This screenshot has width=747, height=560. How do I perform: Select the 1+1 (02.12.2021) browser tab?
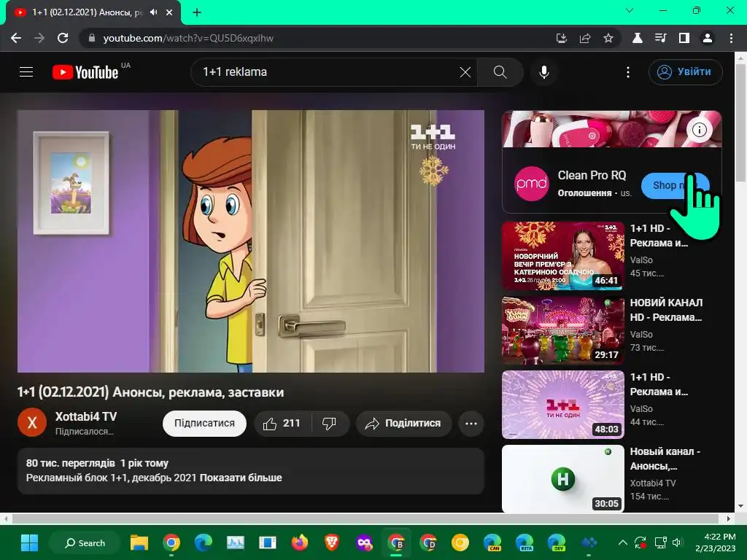pyautogui.click(x=93, y=12)
